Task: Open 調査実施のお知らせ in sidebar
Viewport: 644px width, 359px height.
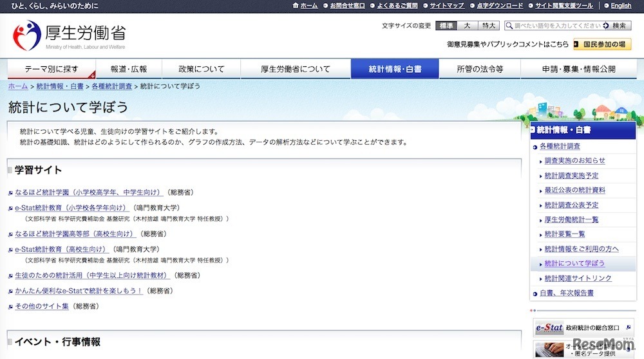Action: [574, 160]
